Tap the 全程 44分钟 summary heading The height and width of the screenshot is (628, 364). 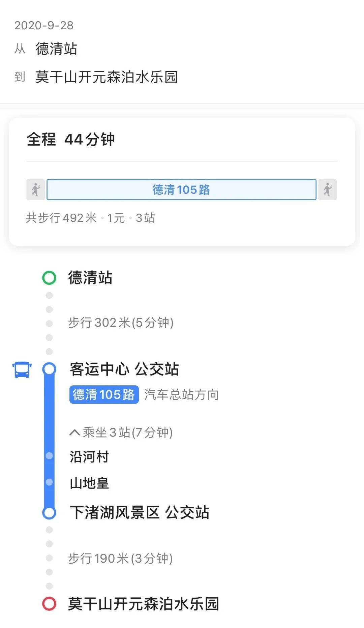click(x=71, y=140)
